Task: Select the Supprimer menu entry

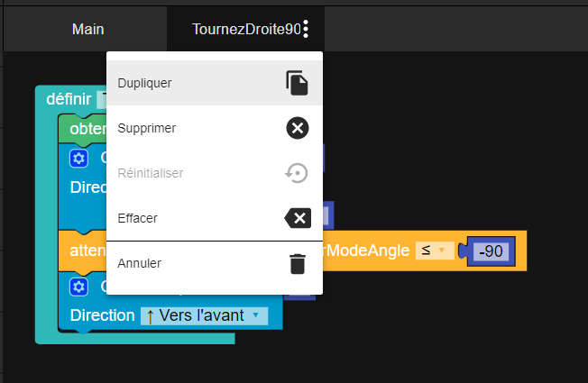Action: point(147,128)
